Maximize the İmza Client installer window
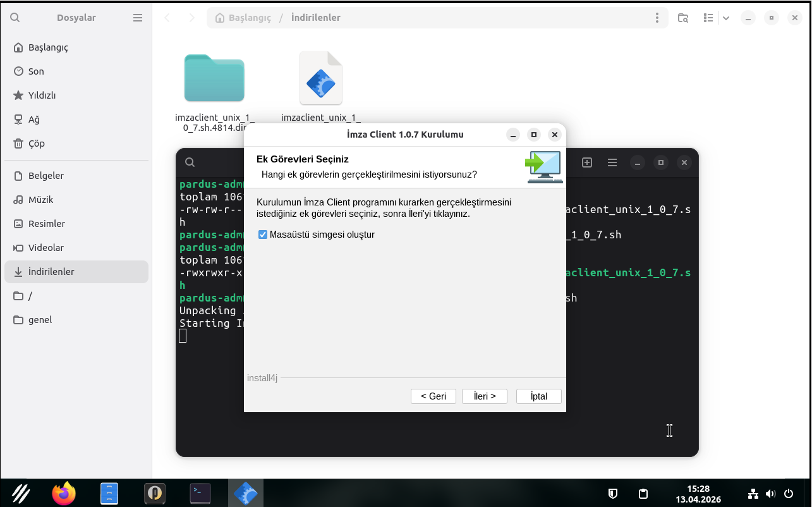The height and width of the screenshot is (507, 812). tap(534, 135)
